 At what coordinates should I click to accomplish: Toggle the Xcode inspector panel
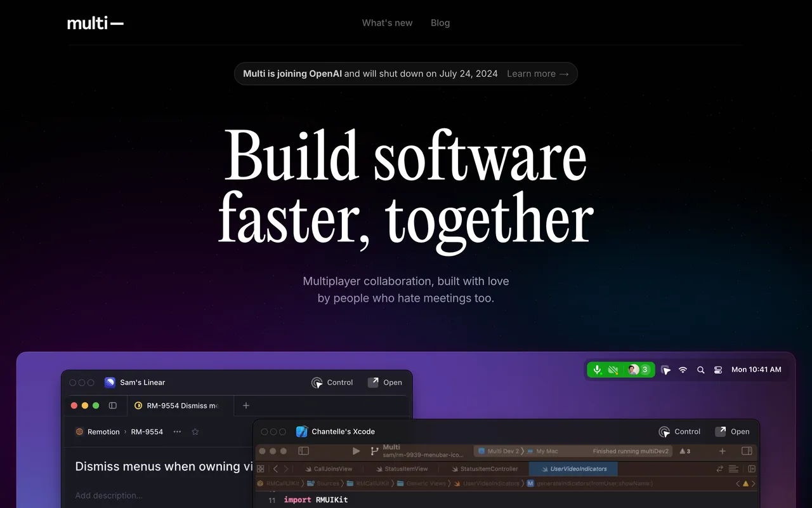tap(747, 451)
